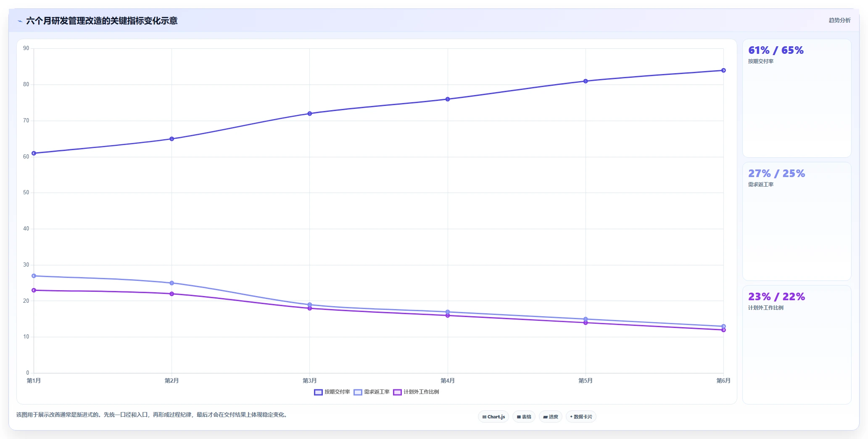Select the 27% / 25% 需求返工率 card
The width and height of the screenshot is (868, 439).
(797, 222)
